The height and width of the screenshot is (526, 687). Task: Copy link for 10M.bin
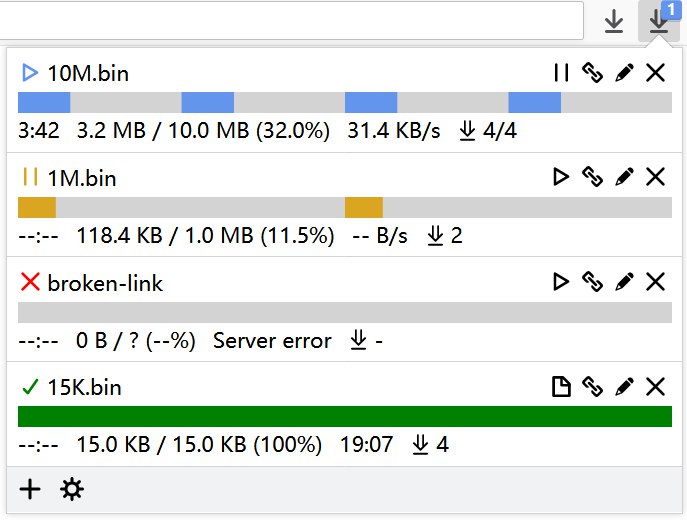593,73
